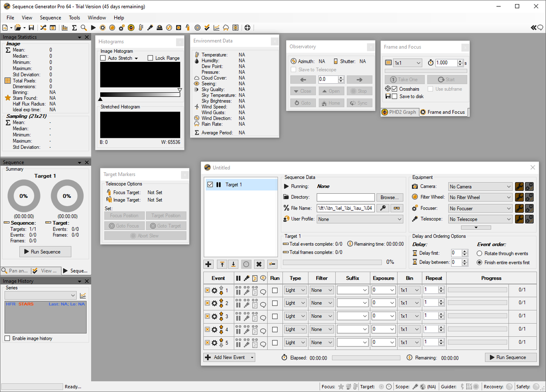The width and height of the screenshot is (546, 392).
Task: Browse for a sequence directory
Action: click(389, 197)
